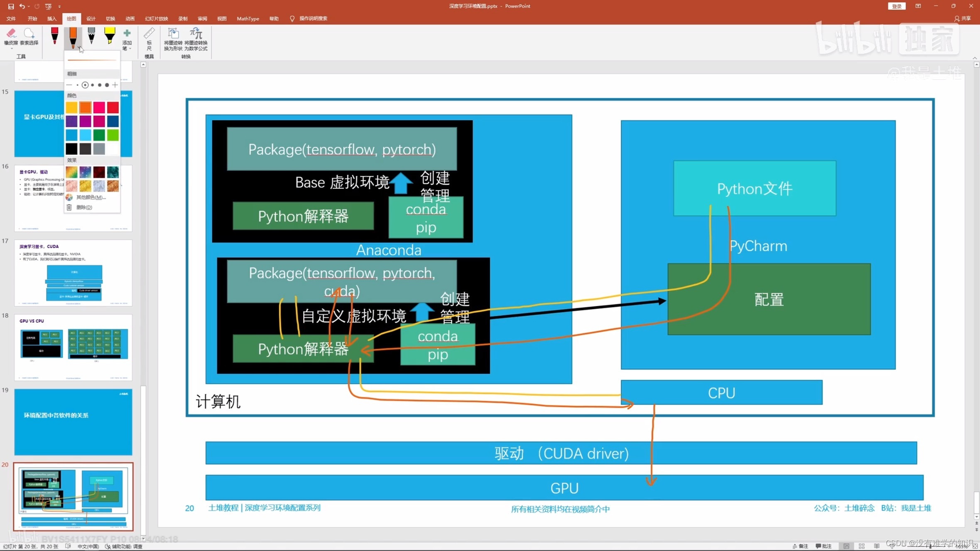Switch to the 录制 (Record) tab
This screenshot has height=551, width=980.
[183, 18]
